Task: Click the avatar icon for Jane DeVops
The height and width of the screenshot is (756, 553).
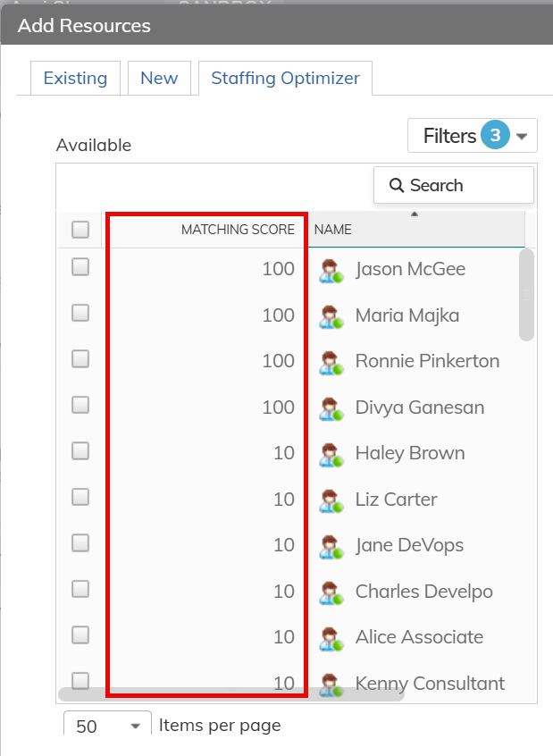Action: coord(331,546)
